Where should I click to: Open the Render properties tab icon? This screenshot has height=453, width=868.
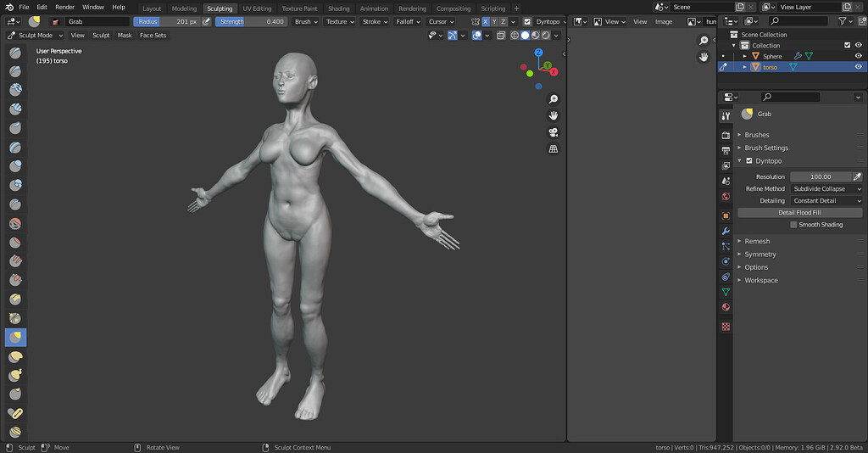(x=726, y=135)
